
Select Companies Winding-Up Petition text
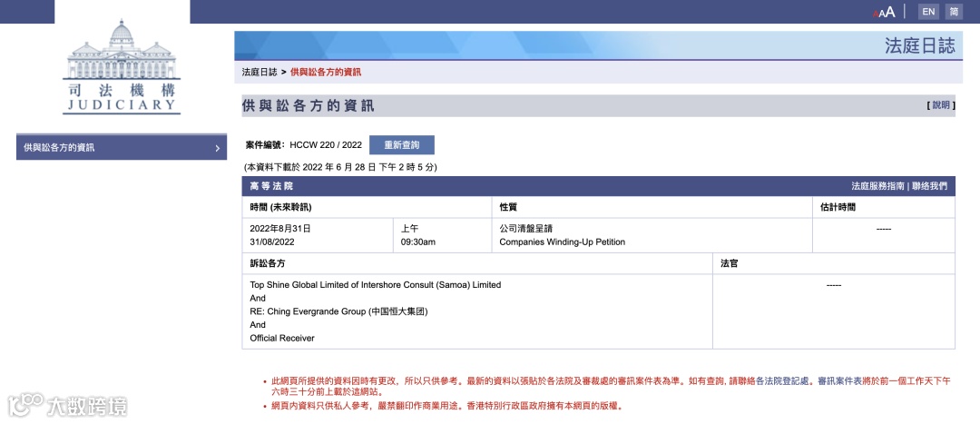562,242
